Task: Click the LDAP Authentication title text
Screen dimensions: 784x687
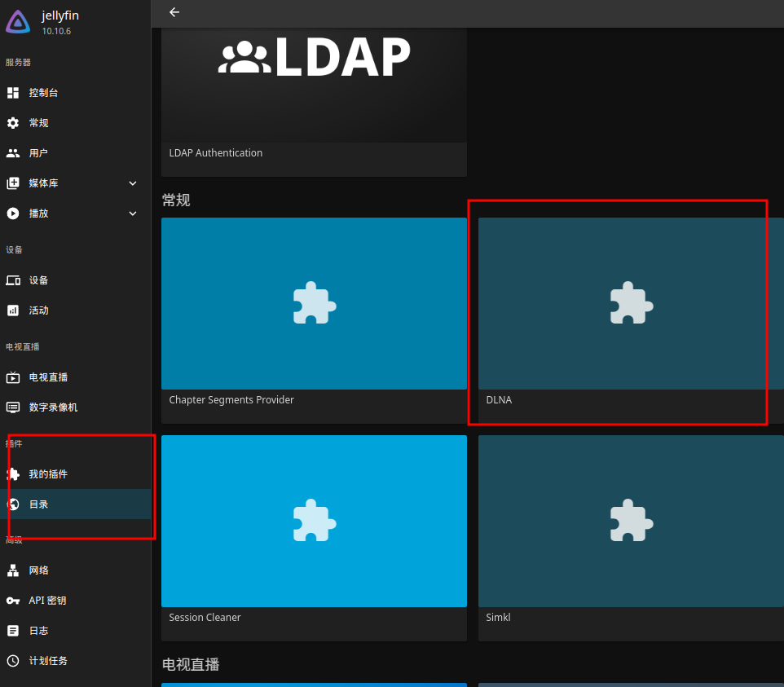Action: pyautogui.click(x=215, y=153)
